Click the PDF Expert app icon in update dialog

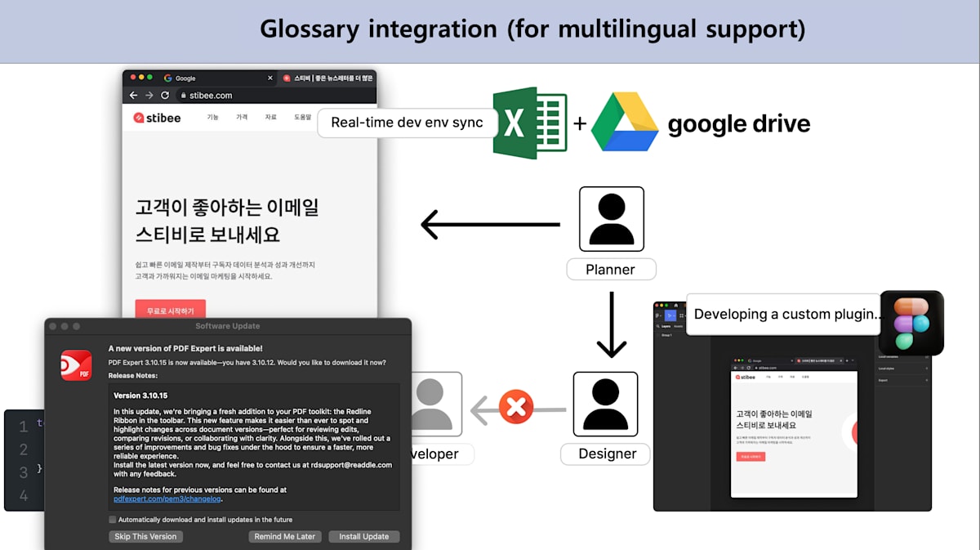click(76, 365)
